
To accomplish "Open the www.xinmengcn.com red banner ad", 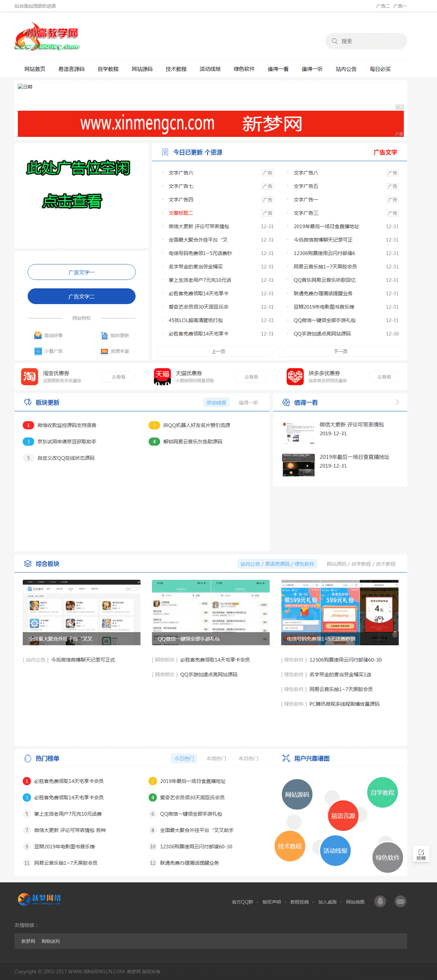I will click(x=211, y=124).
